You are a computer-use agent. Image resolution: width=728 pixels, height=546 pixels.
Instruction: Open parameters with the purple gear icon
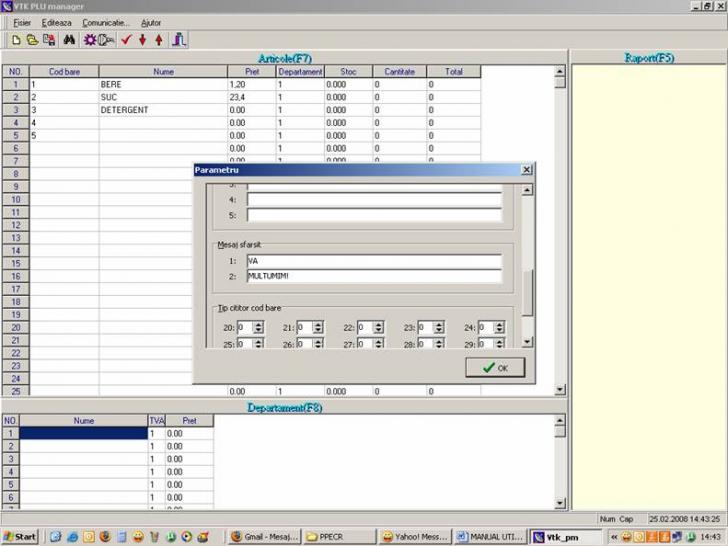click(x=90, y=40)
